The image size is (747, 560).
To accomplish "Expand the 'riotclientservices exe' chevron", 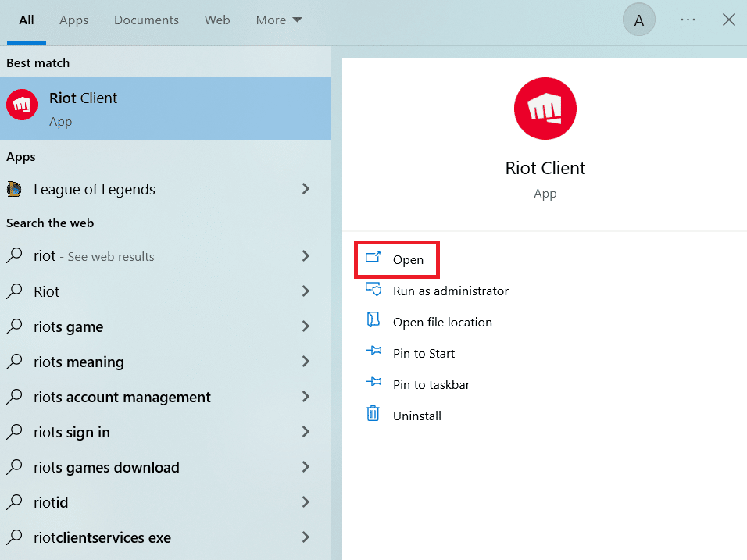I will pos(306,537).
